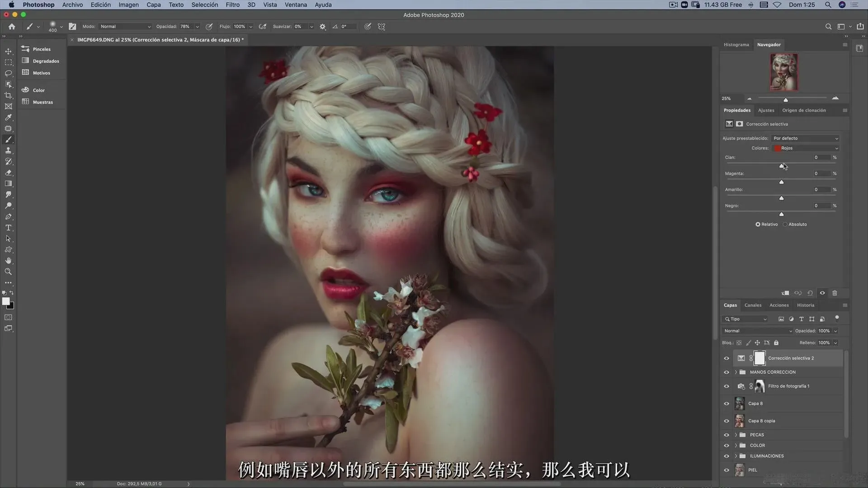Select the Clone Stamp tool
868x488 pixels.
8,150
